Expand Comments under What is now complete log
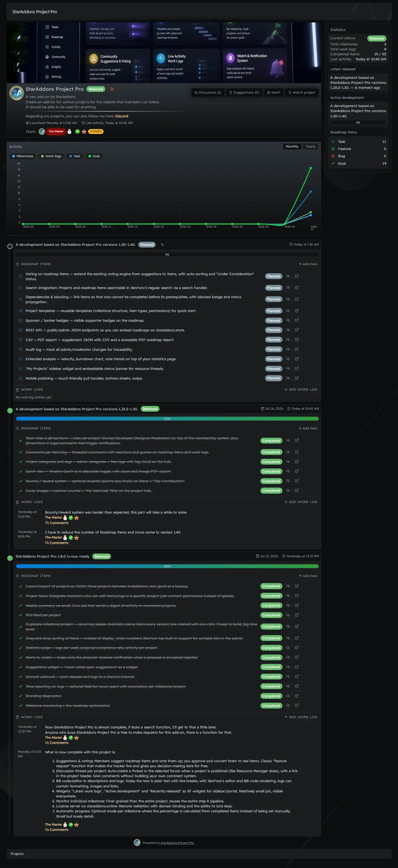Screen dimensions: 398x868 click(57, 830)
